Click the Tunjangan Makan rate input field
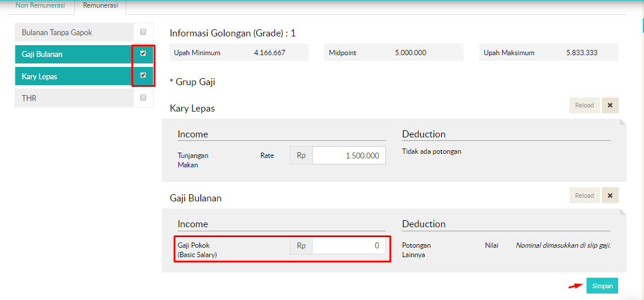Viewport: 644px width, 300px height. coord(348,156)
